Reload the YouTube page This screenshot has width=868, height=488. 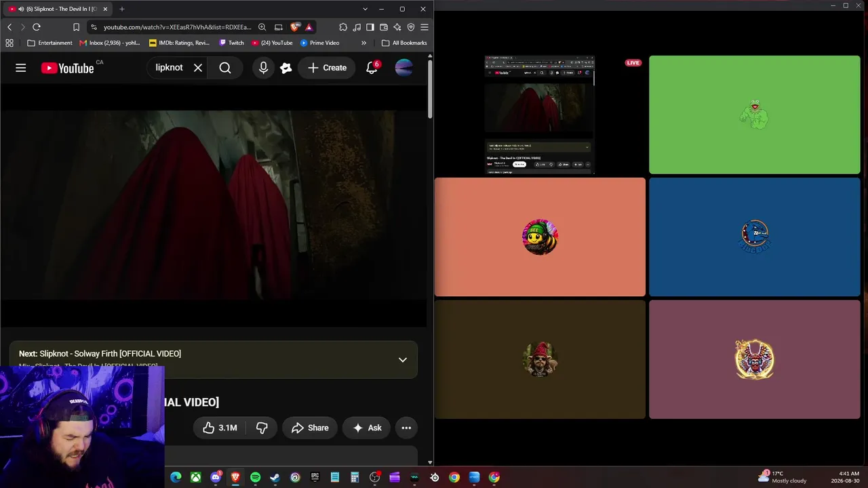pyautogui.click(x=37, y=27)
